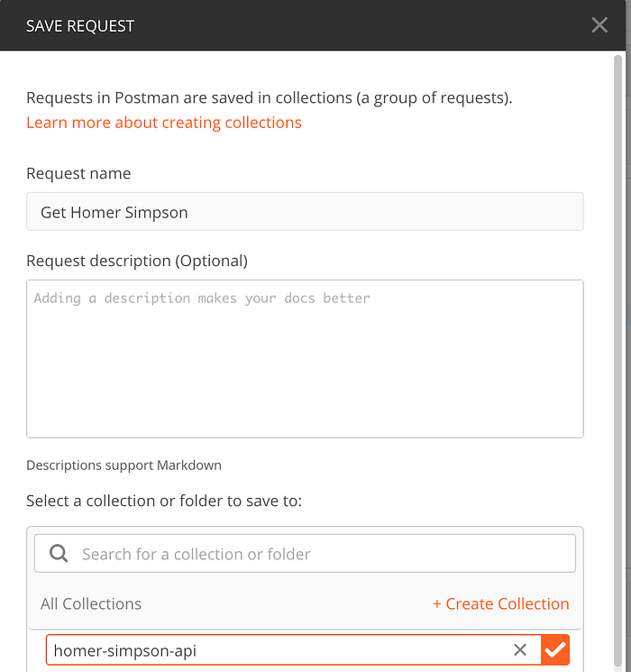
Task: Click the Requests in Postman intro text
Action: [269, 98]
